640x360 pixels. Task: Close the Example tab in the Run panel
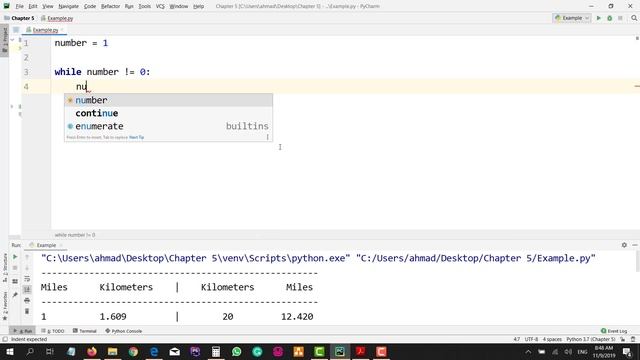click(61, 245)
